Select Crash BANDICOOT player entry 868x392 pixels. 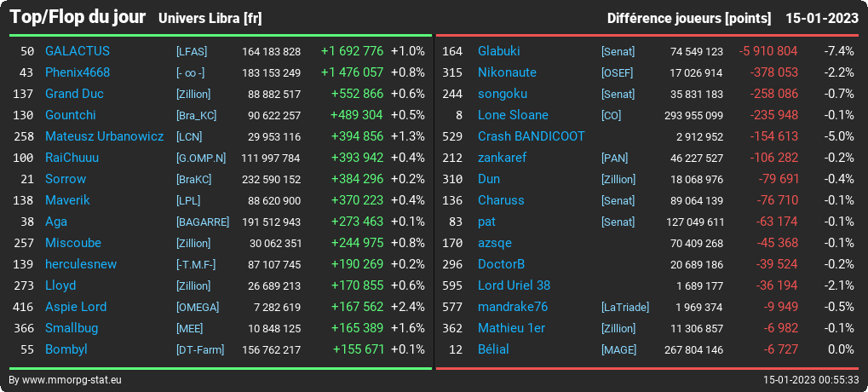coord(531,136)
